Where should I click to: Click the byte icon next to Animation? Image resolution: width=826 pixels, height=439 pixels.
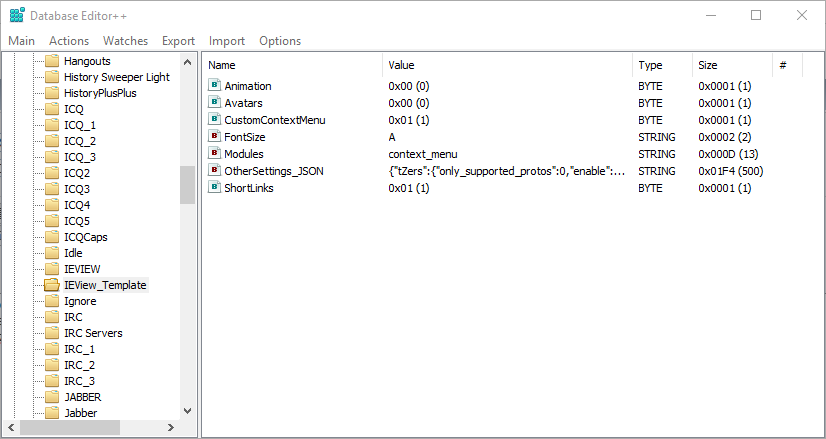coord(214,86)
